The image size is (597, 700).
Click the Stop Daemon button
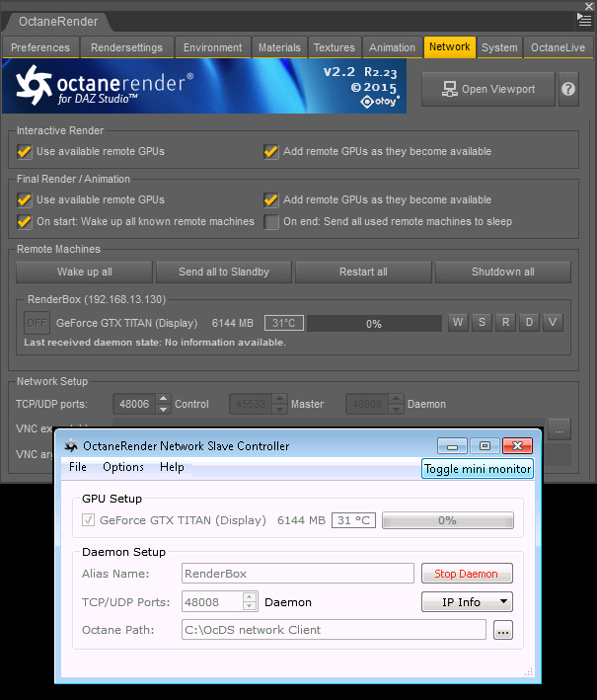467,574
